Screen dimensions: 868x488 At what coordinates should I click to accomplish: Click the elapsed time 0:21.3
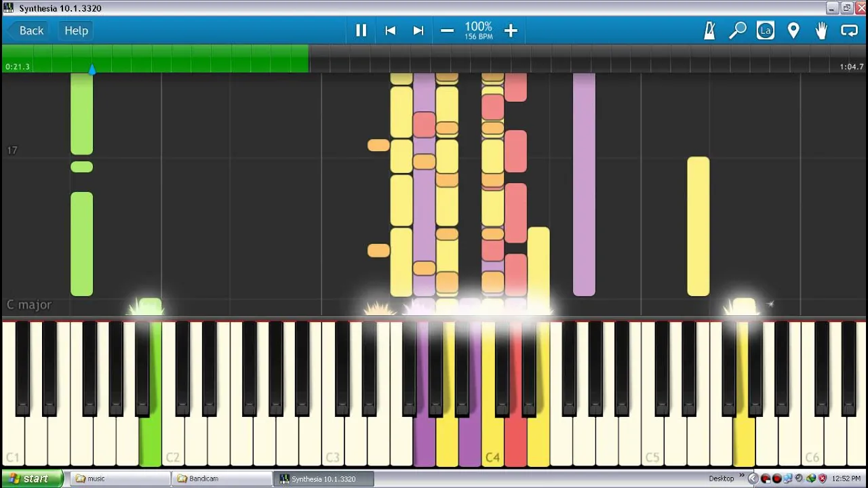[x=17, y=66]
